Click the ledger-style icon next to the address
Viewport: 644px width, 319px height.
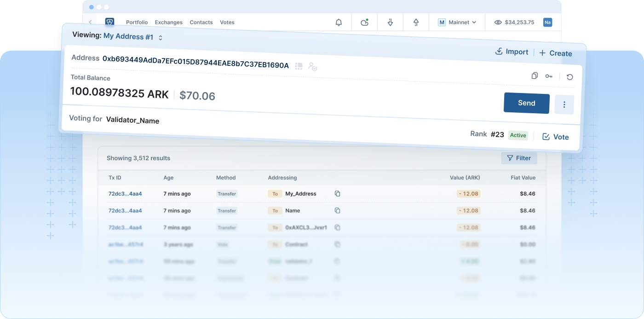tap(299, 66)
